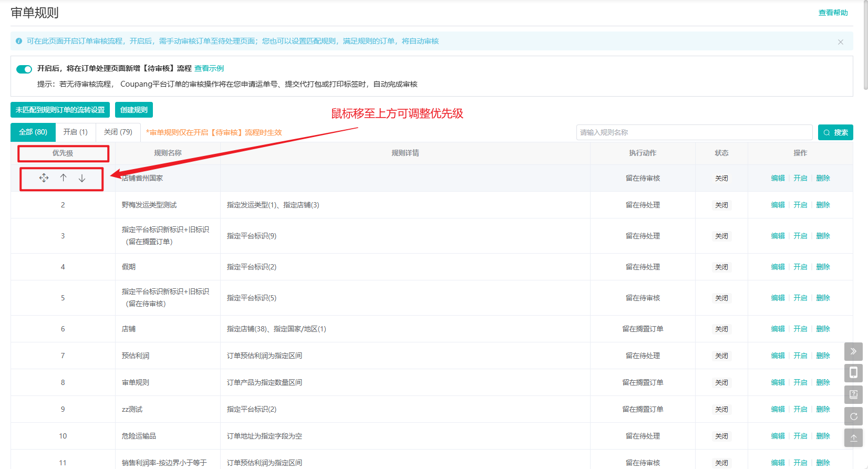868x469 pixels.
Task: Click the back-to-top floating icon
Action: [853, 437]
